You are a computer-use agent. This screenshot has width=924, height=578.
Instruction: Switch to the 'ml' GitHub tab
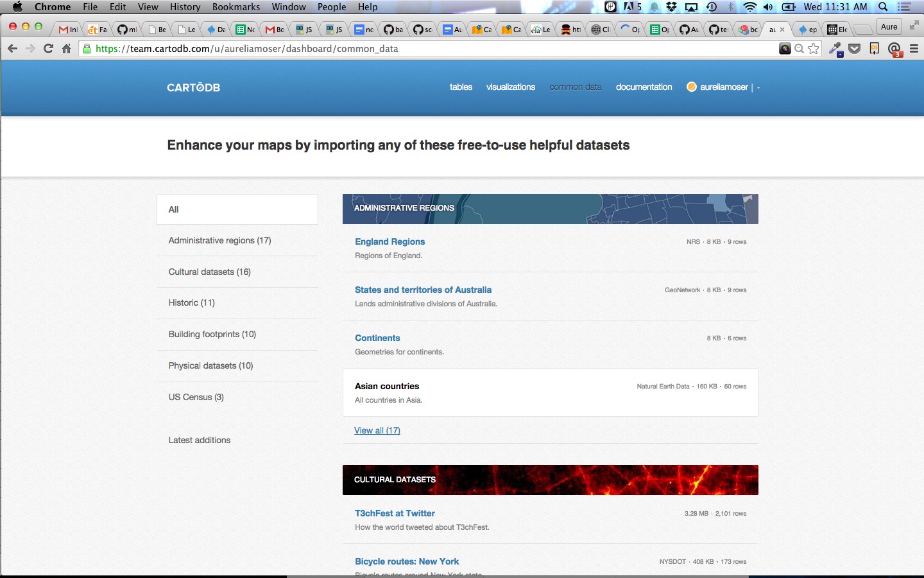(x=127, y=30)
